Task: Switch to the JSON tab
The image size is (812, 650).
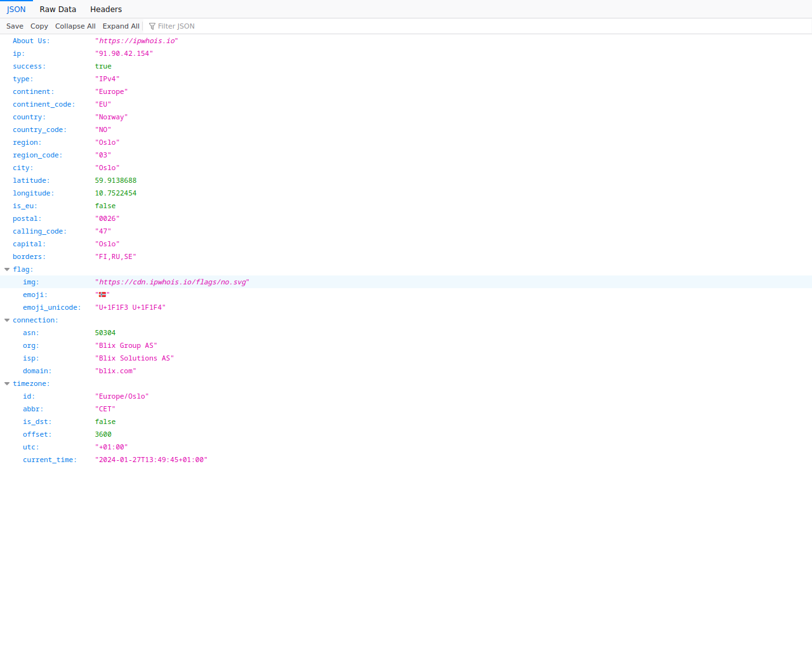Action: click(16, 9)
